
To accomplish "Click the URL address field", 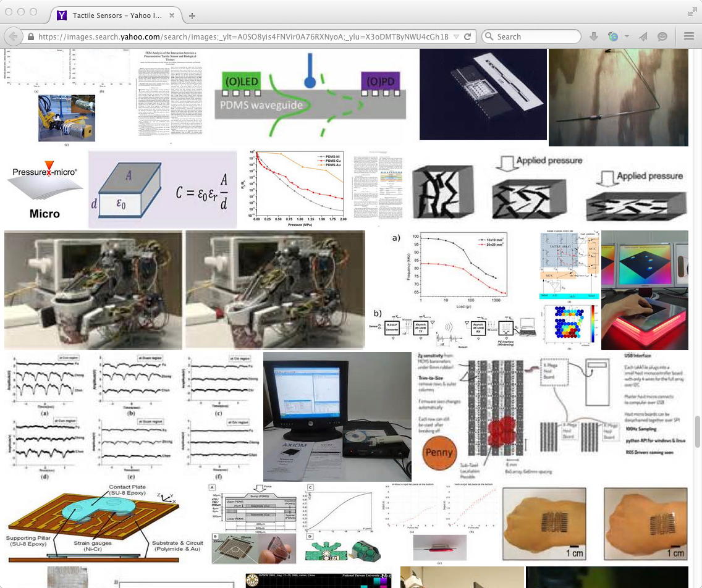I will coord(243,36).
